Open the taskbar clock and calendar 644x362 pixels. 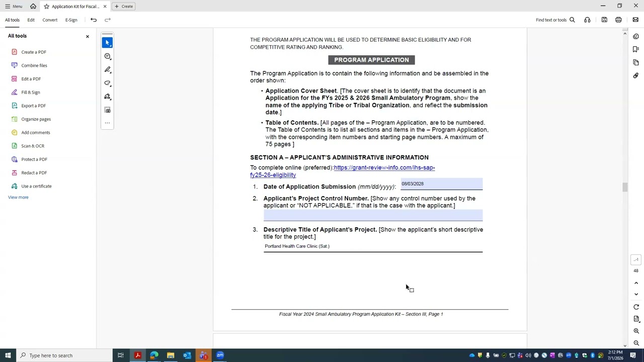pyautogui.click(x=615, y=355)
